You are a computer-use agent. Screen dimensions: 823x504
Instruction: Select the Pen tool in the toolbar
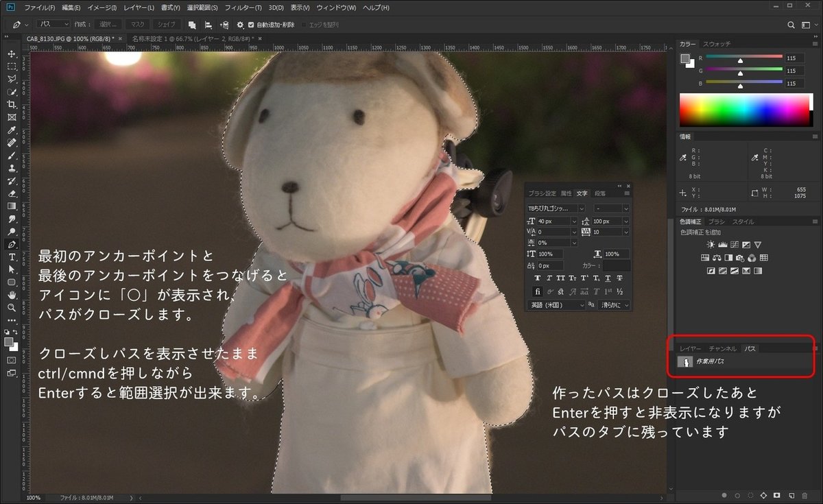click(12, 244)
